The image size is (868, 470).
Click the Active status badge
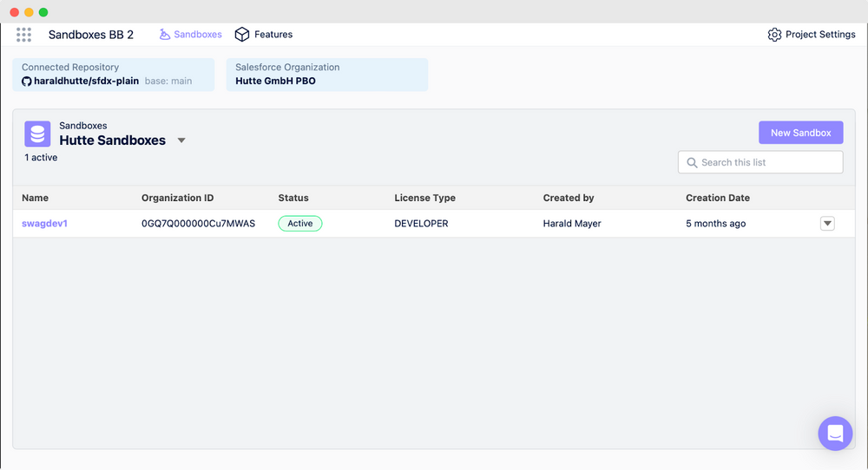click(300, 224)
